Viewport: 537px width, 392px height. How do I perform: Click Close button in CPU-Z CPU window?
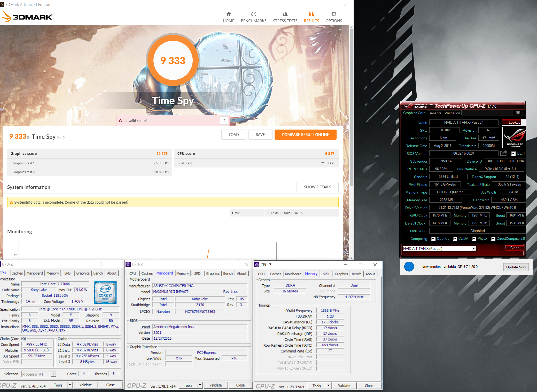tap(110, 385)
